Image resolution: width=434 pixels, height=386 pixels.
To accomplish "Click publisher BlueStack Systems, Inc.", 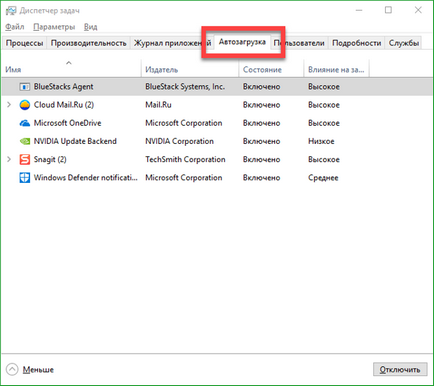I will [x=185, y=87].
